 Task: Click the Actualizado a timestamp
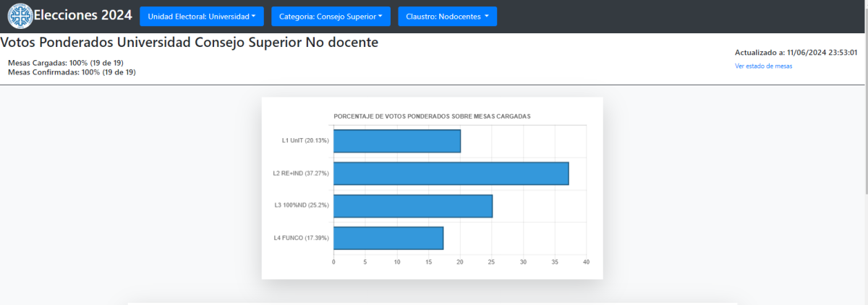click(796, 53)
